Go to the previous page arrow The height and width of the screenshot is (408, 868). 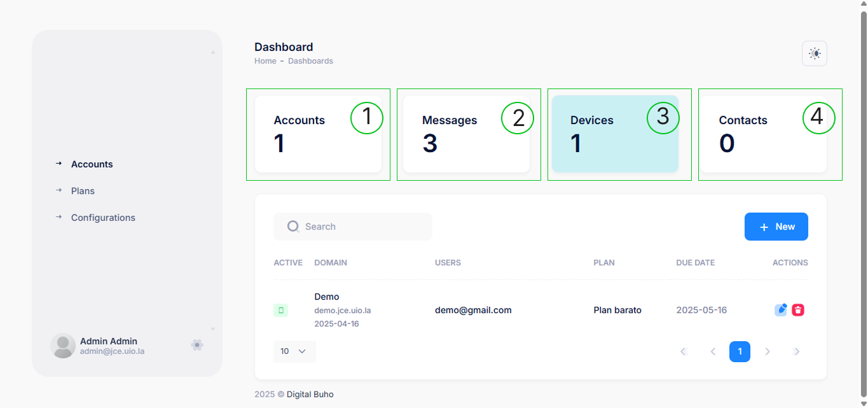[713, 352]
